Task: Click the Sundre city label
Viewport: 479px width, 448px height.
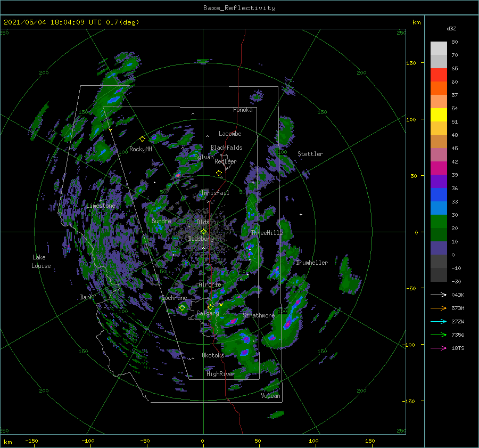Action: (161, 221)
